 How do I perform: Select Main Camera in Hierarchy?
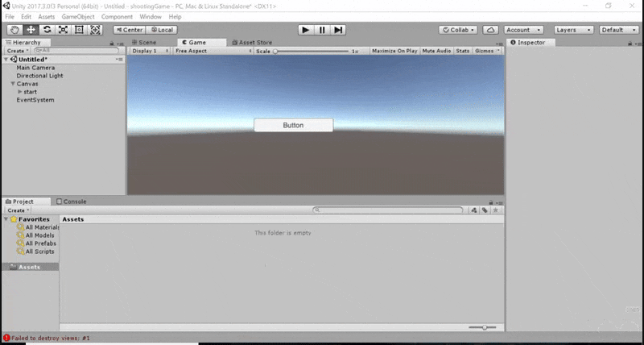[35, 68]
